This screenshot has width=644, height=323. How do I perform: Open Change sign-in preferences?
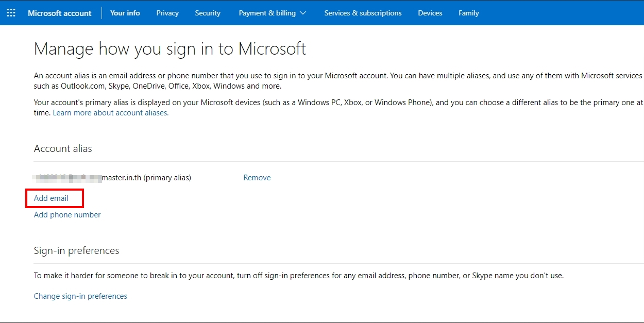[x=80, y=296]
